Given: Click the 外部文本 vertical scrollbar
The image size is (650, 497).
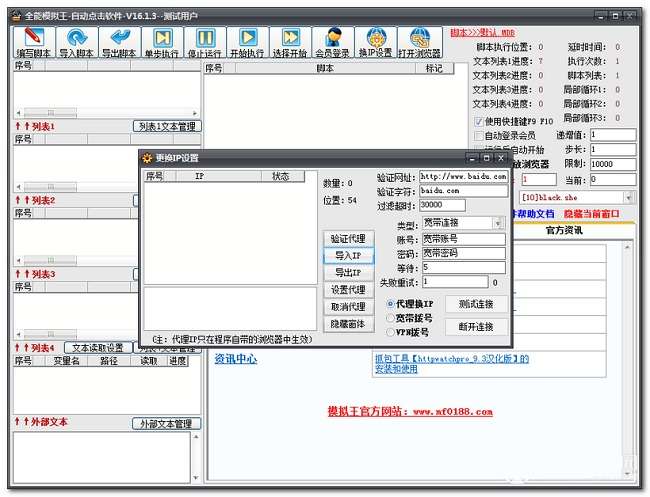Looking at the screenshot, I should [196, 457].
